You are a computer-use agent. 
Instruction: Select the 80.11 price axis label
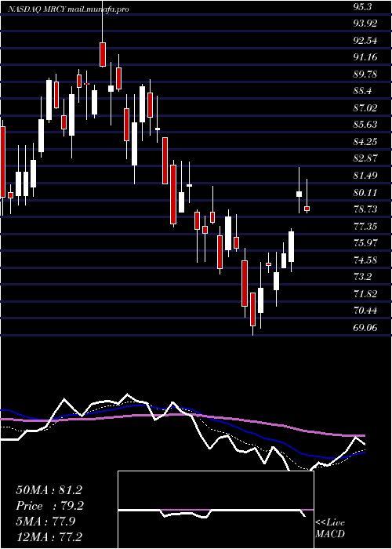point(366,192)
